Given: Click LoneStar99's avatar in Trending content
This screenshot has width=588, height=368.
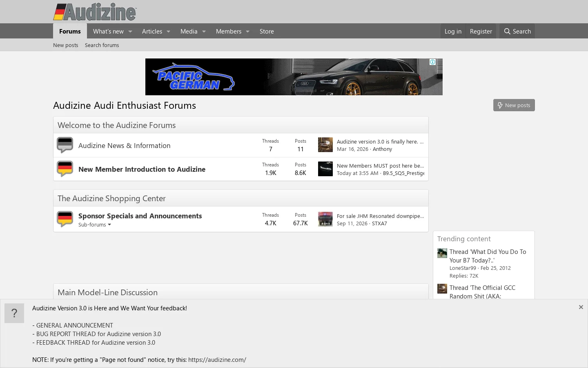Looking at the screenshot, I should (x=442, y=253).
